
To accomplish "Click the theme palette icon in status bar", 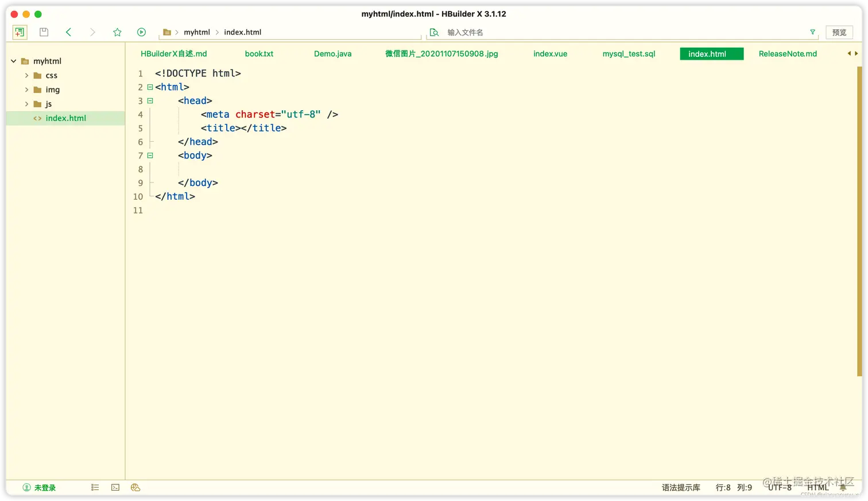I will click(x=135, y=487).
